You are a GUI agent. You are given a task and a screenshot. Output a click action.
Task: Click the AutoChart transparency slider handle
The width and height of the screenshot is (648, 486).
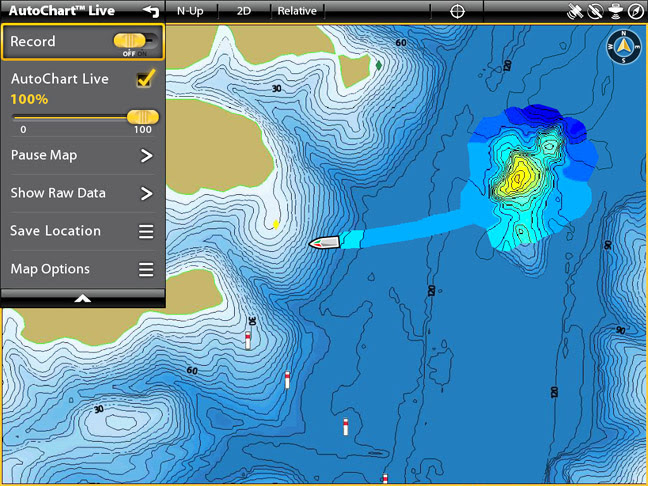tap(143, 117)
